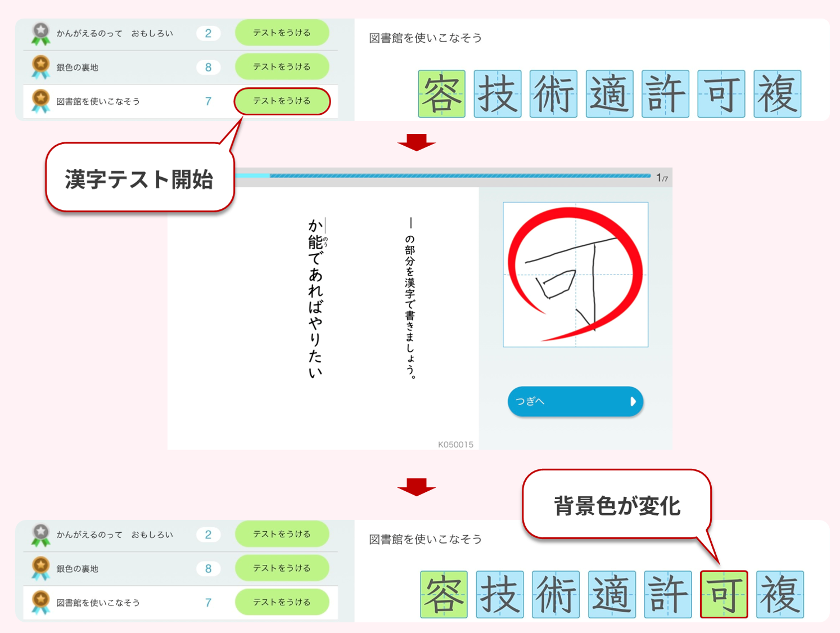This screenshot has height=633, width=840.
Task: Click silver medal beside かんがえるのって in upper list
Action: tap(40, 34)
